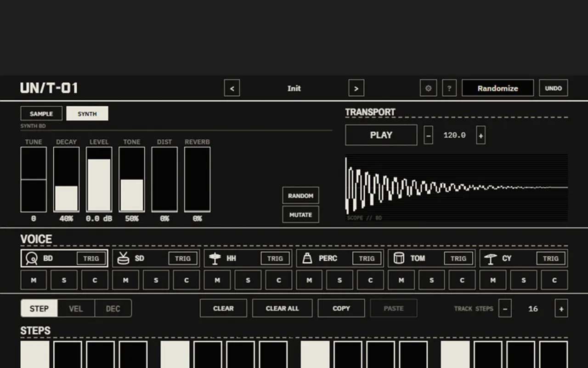Select the VEL edit mode tab

click(x=76, y=309)
